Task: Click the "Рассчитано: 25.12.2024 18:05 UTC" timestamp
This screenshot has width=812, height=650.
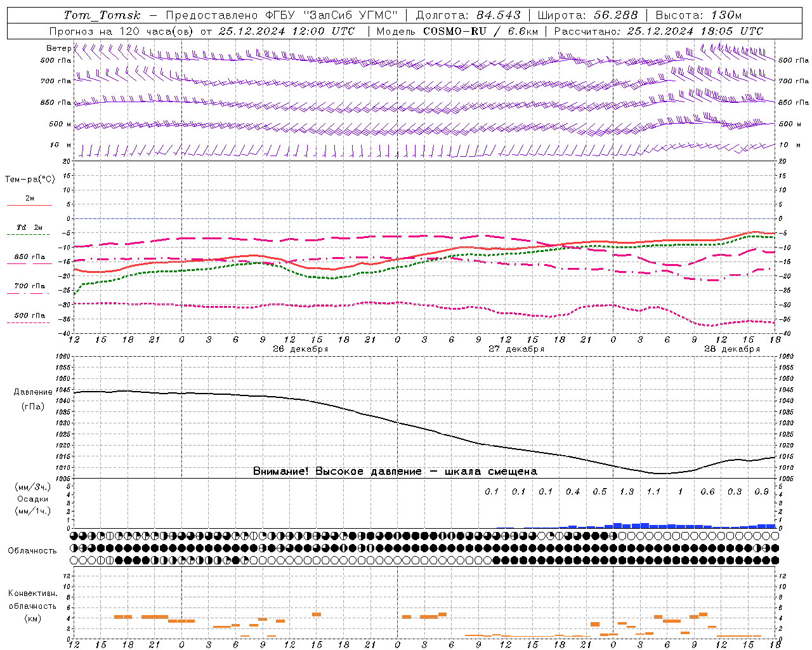Action: pyautogui.click(x=658, y=31)
